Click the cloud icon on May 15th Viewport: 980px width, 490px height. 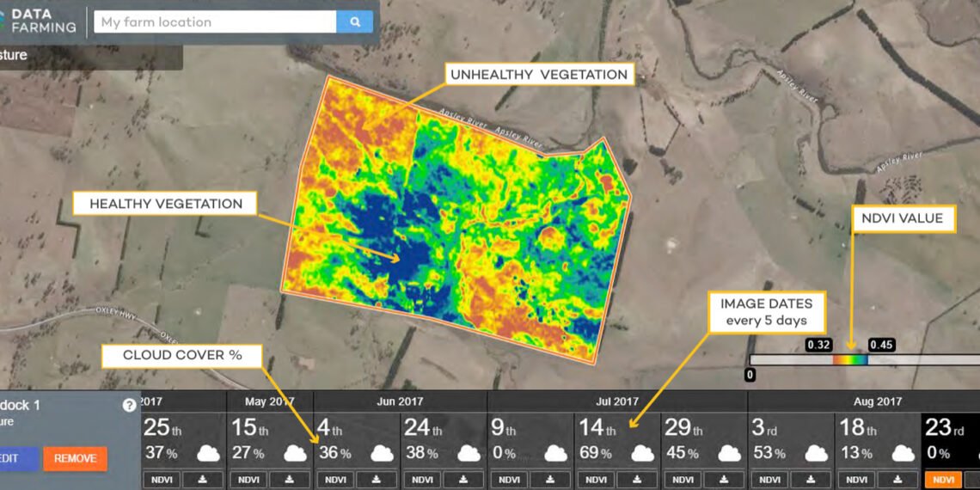[x=295, y=453]
